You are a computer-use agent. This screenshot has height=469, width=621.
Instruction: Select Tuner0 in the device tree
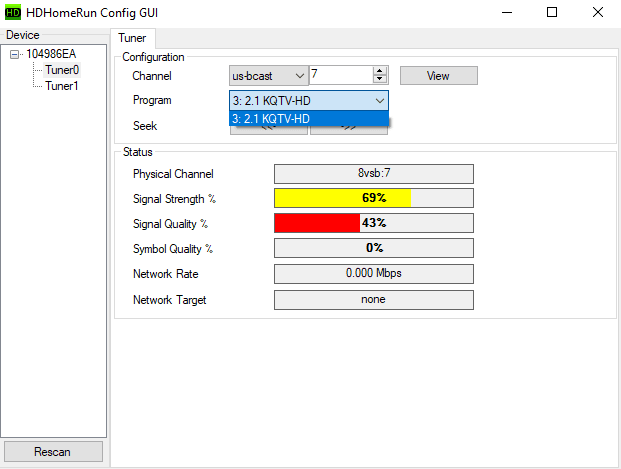(x=62, y=70)
